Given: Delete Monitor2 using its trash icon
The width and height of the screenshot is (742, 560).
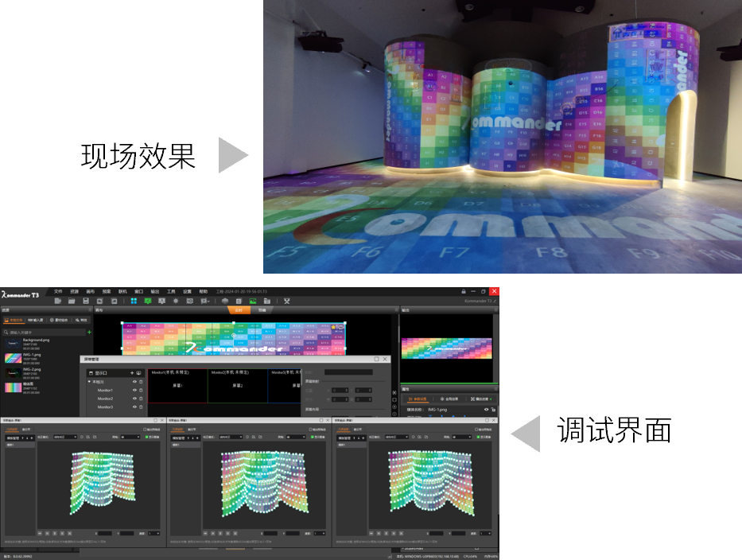Looking at the screenshot, I should coord(141,399).
